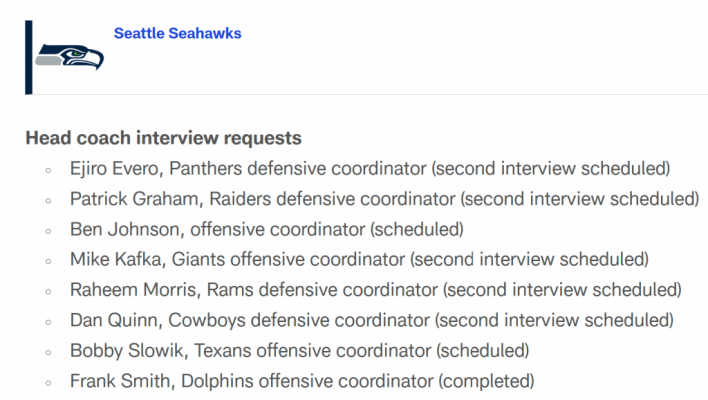Select the Raheem Morris list entry
The width and height of the screenshot is (708, 400).
click(x=376, y=289)
